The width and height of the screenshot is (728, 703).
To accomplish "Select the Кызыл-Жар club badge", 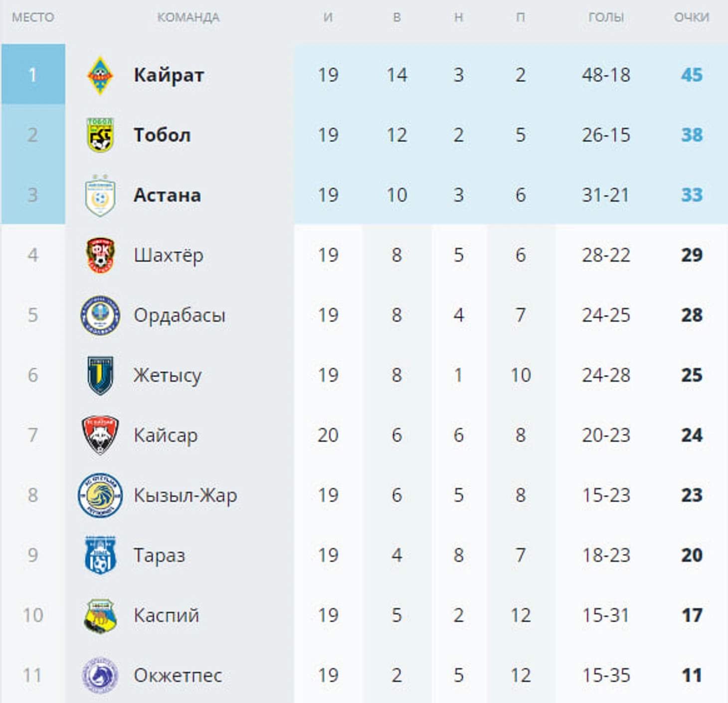I will coord(100,495).
